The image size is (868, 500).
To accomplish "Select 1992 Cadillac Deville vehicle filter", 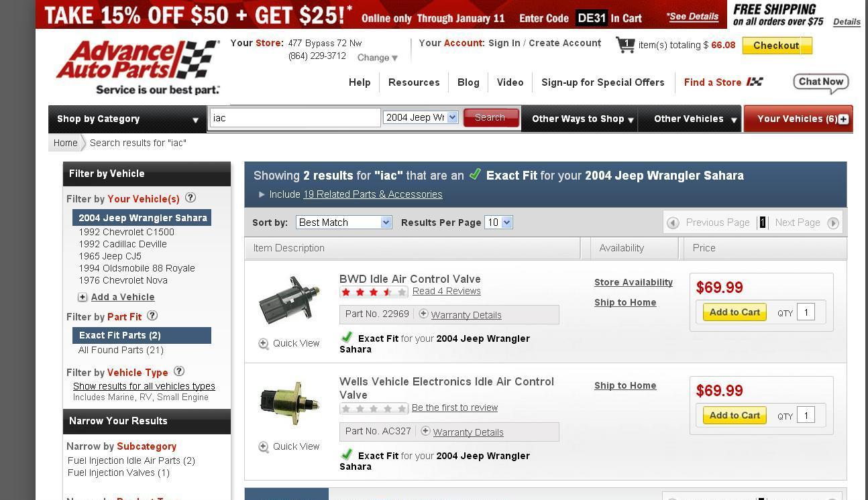I will click(x=123, y=244).
